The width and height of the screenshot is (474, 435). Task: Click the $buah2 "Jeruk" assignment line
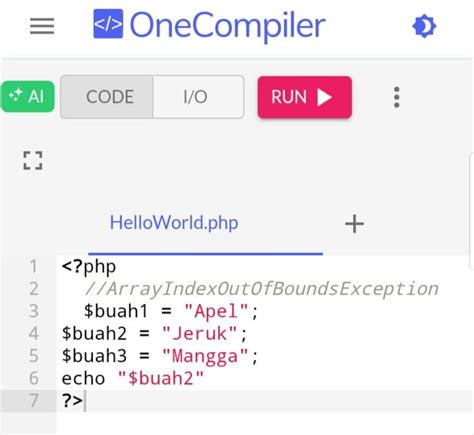(154, 333)
